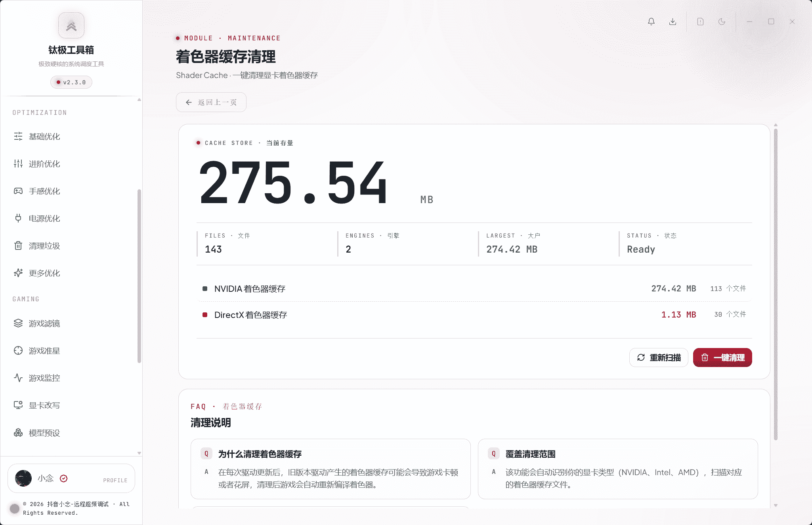The width and height of the screenshot is (812, 525).
Task: Open 覆盖清理范围 FAQ card
Action: coord(618,469)
